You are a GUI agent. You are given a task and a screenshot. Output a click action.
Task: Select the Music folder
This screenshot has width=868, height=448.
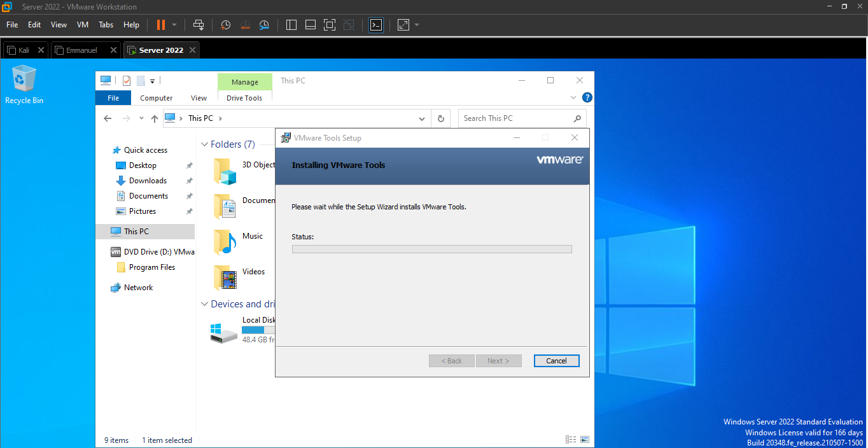[239, 242]
